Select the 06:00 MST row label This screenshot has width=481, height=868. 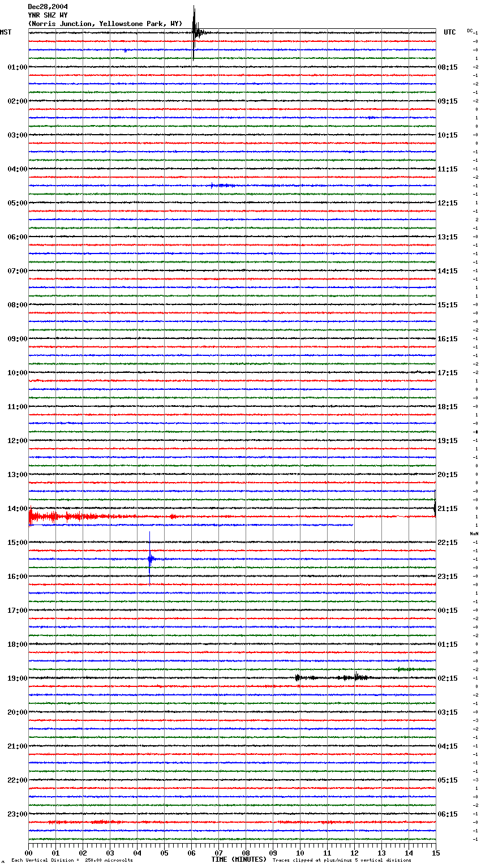[17, 237]
